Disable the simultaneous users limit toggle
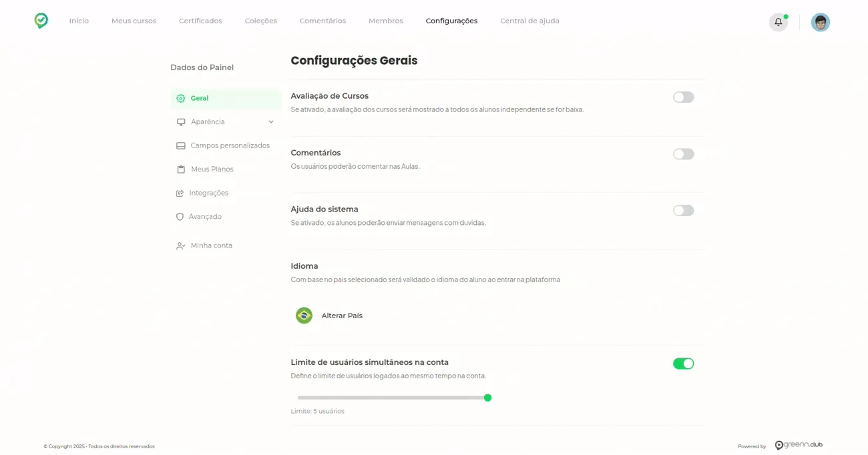The height and width of the screenshot is (455, 868). pos(684,364)
